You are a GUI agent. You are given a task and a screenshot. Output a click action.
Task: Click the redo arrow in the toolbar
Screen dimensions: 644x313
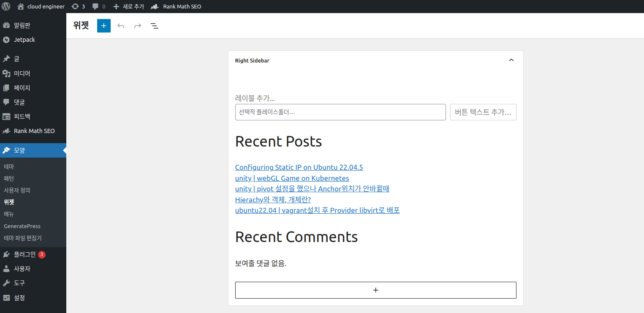(138, 26)
